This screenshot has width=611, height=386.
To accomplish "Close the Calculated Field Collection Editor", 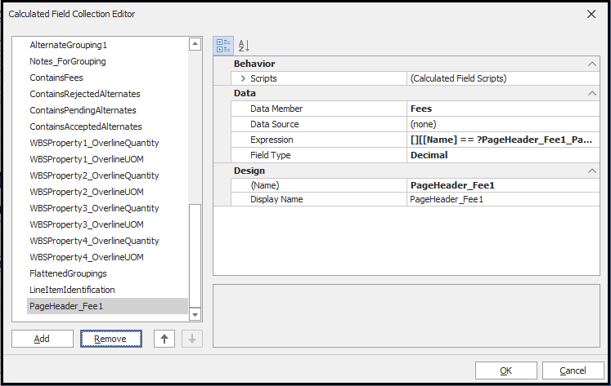I will pos(591,14).
